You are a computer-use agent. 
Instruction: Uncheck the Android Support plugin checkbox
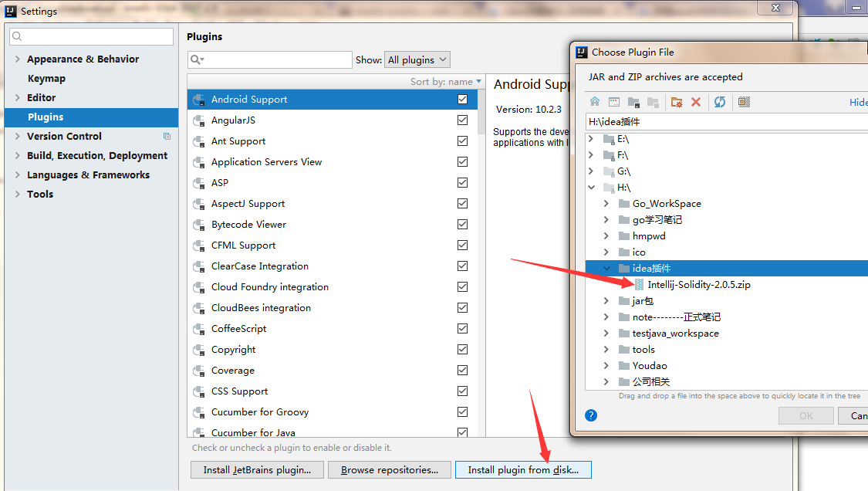click(463, 99)
